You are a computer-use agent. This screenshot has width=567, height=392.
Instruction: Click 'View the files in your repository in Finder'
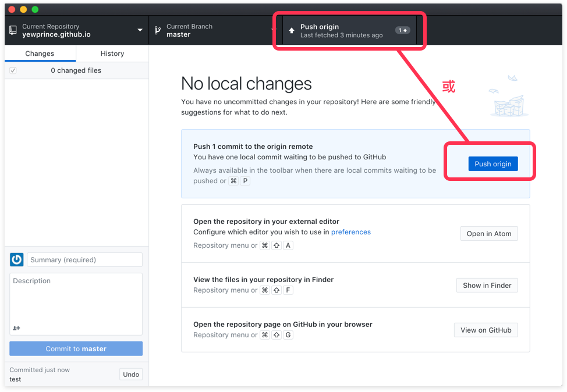[x=263, y=280]
